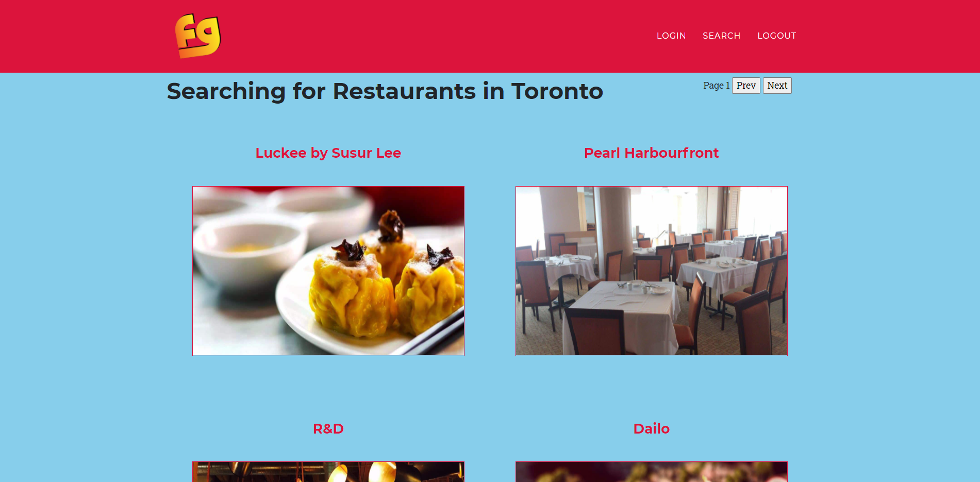Open the LOGIN menu item
The height and width of the screenshot is (482, 980).
coord(671,36)
